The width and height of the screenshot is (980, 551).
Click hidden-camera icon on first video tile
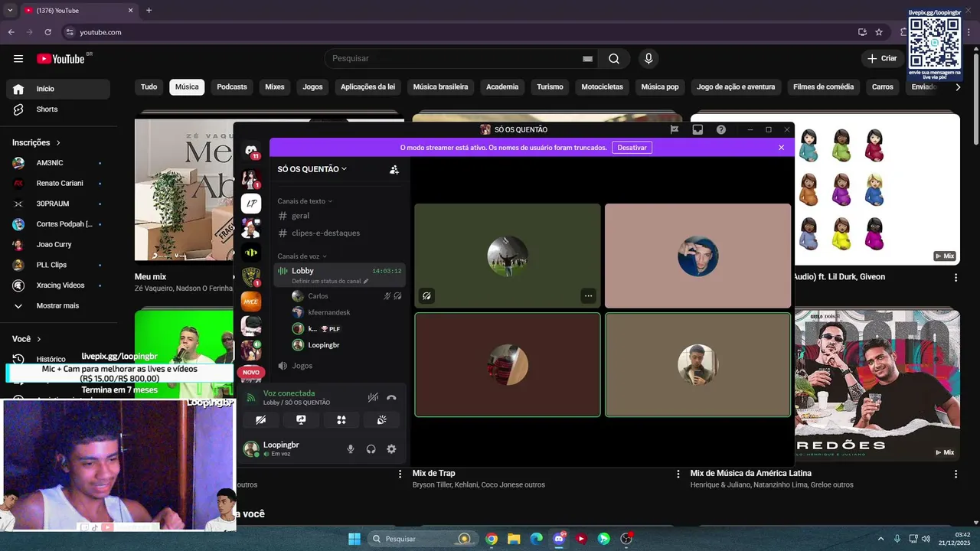point(426,295)
